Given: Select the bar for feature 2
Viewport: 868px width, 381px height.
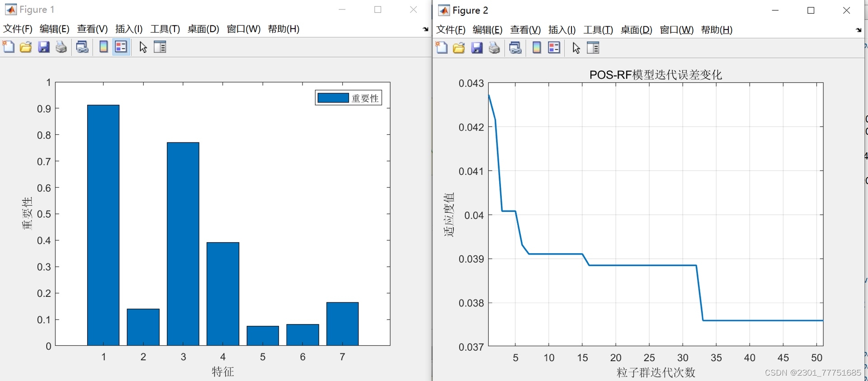Looking at the screenshot, I should click(x=143, y=327).
